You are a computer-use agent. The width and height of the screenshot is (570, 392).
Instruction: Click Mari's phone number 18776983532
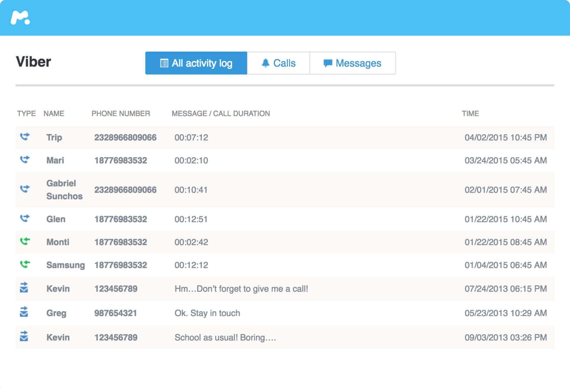coord(121,160)
